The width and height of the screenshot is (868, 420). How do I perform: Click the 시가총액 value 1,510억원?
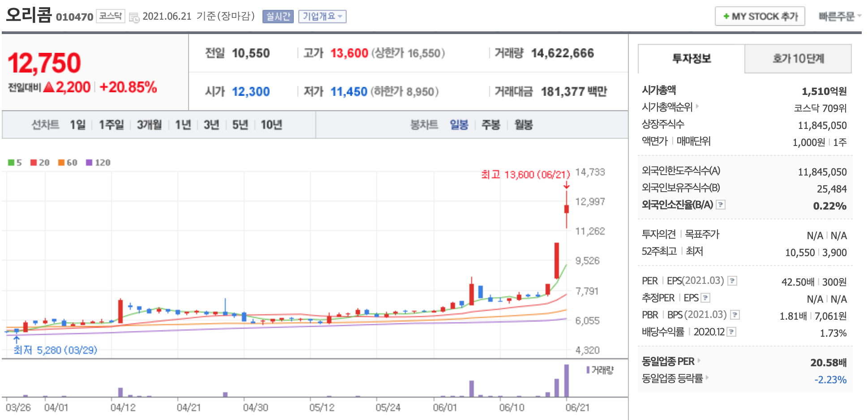click(824, 91)
